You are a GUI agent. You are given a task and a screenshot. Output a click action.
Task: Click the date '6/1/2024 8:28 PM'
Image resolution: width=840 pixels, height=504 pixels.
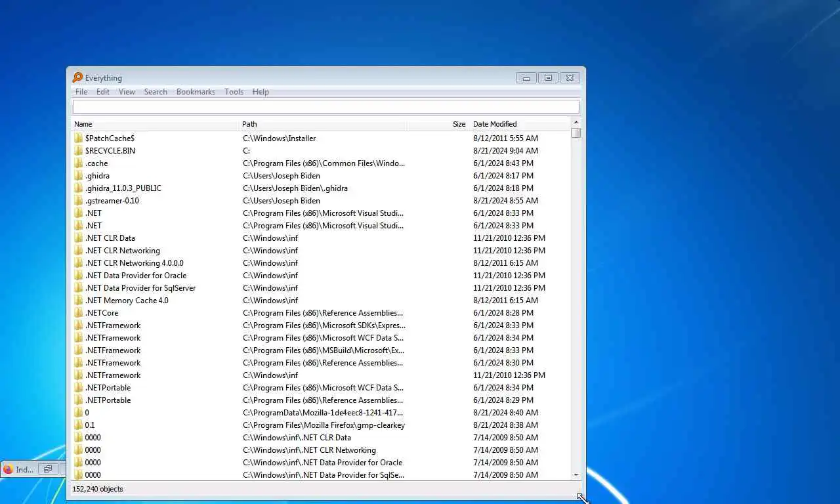click(x=503, y=313)
